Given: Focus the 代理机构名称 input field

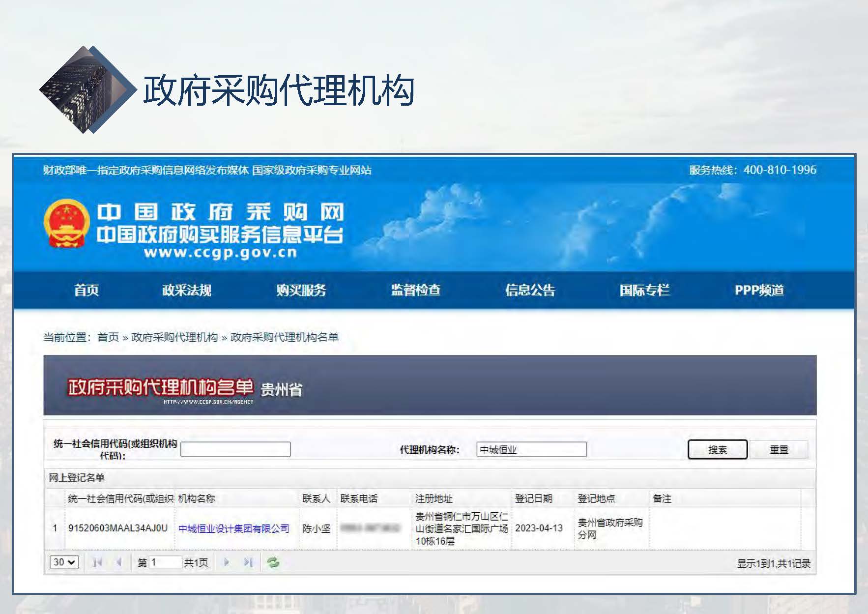Looking at the screenshot, I should [531, 449].
